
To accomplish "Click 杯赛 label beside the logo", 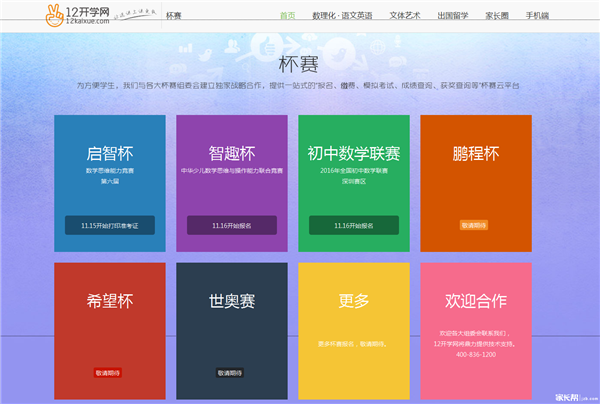I will click(x=174, y=16).
